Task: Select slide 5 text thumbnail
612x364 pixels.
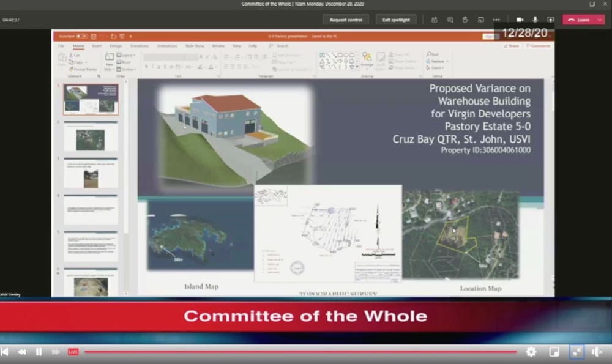Action: pyautogui.click(x=91, y=246)
